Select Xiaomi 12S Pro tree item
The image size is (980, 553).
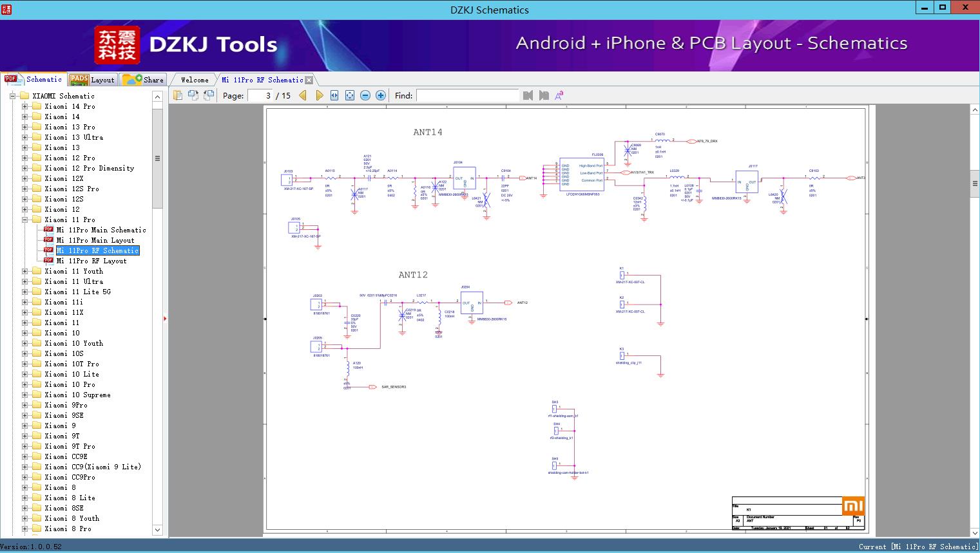(x=72, y=189)
